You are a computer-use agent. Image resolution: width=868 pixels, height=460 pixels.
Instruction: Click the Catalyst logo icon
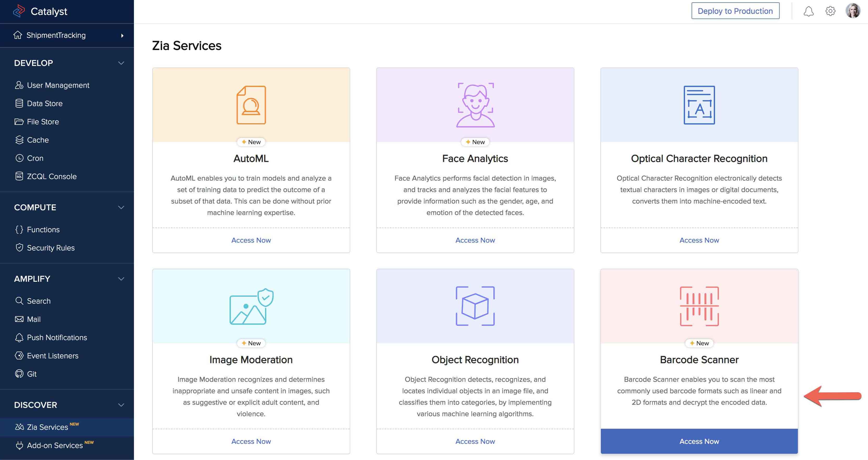coord(19,11)
